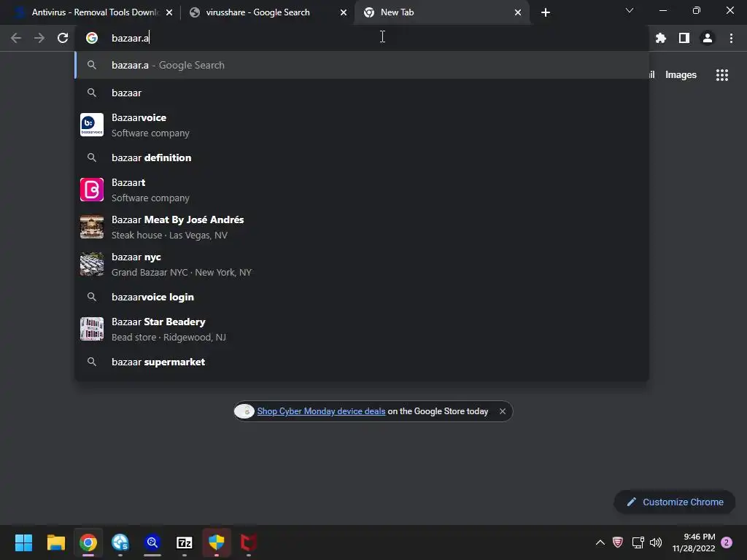
Task: Select 'bazaar nyc' Grand Bazaar suggestion
Action: click(x=362, y=264)
